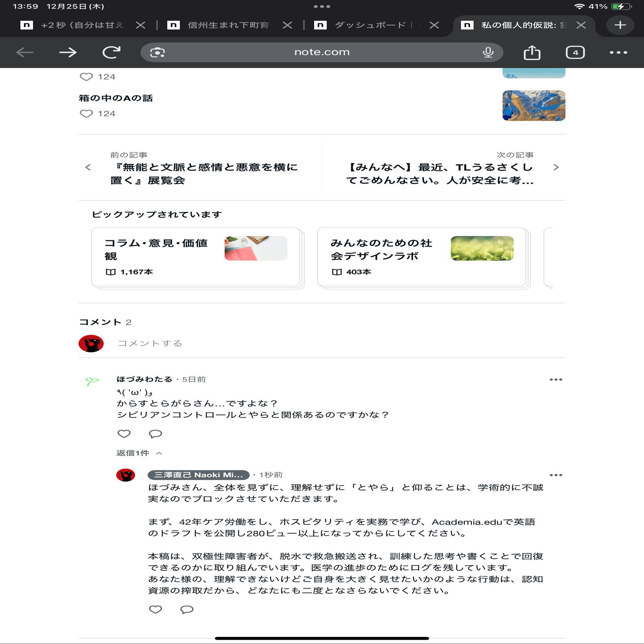Open the tab overview showing 4 tabs
Viewport: 644px width, 644px height.
click(x=575, y=52)
